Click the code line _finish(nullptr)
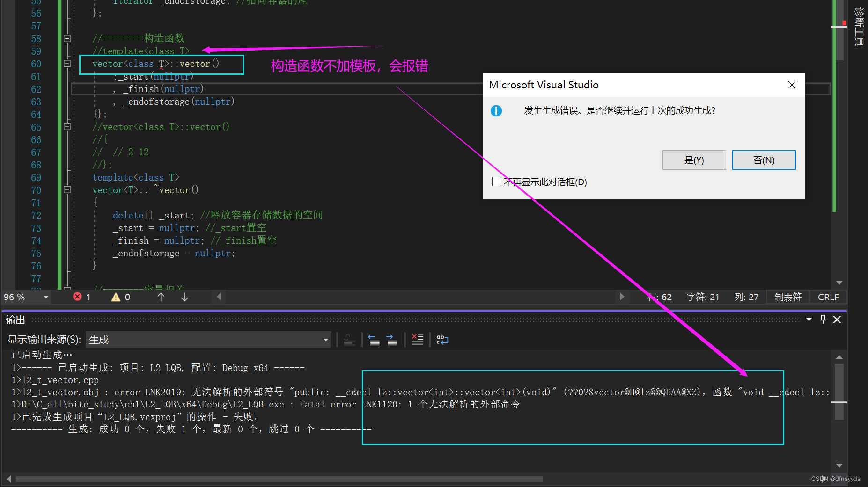This screenshot has width=868, height=487. pos(158,89)
